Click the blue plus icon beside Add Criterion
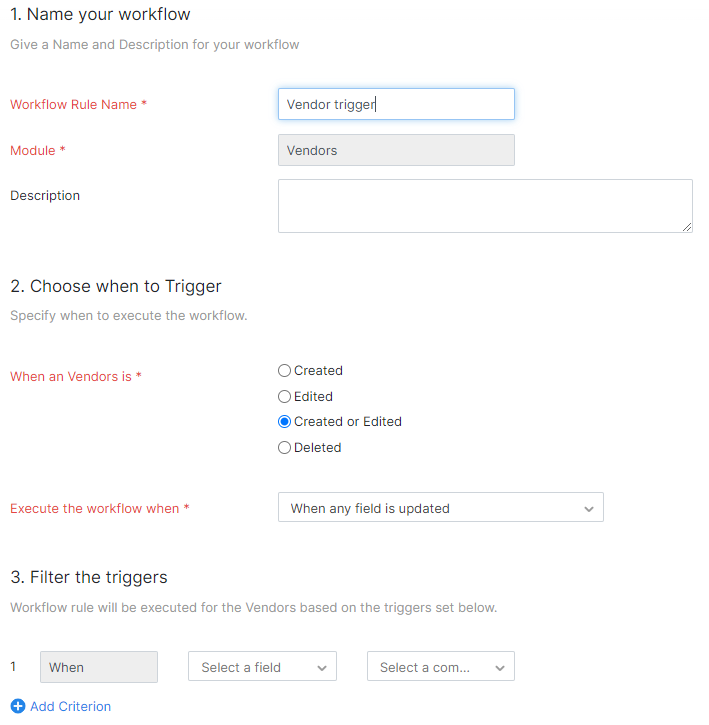This screenshot has height=725, width=709. 17,706
